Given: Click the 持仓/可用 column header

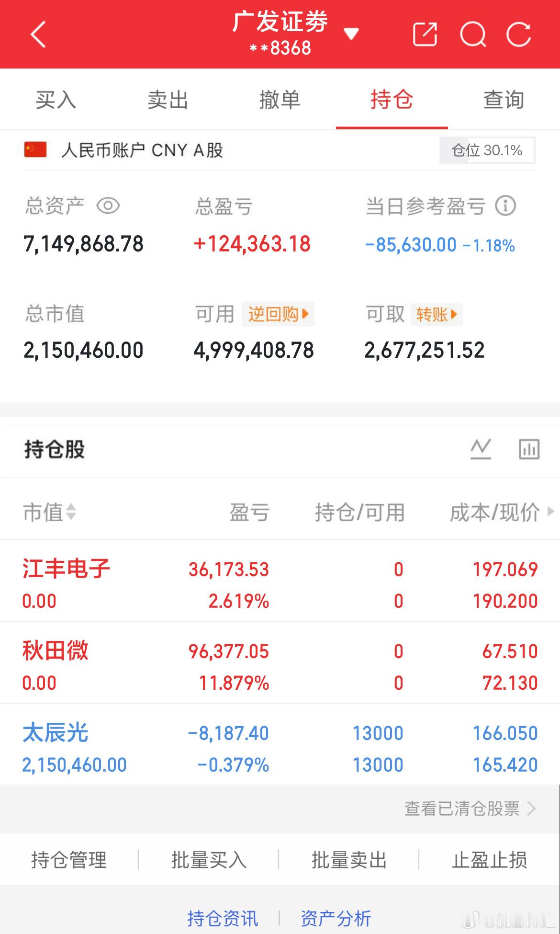Looking at the screenshot, I should pyautogui.click(x=360, y=512).
